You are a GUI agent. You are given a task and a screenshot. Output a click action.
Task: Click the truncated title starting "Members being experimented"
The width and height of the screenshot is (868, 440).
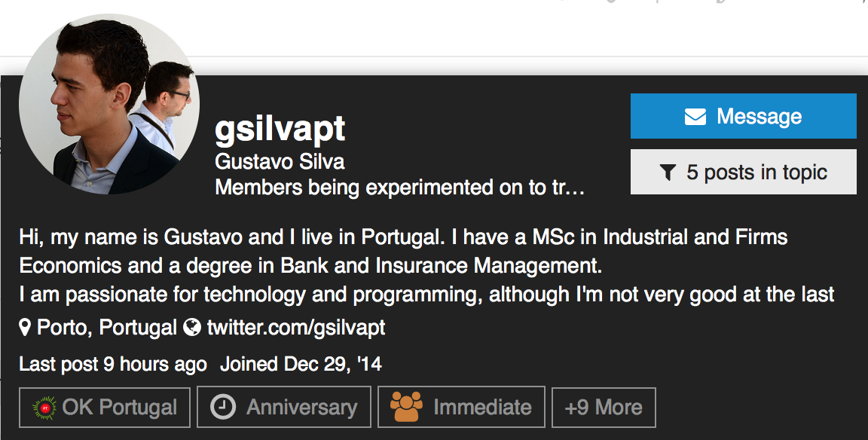coord(400,187)
